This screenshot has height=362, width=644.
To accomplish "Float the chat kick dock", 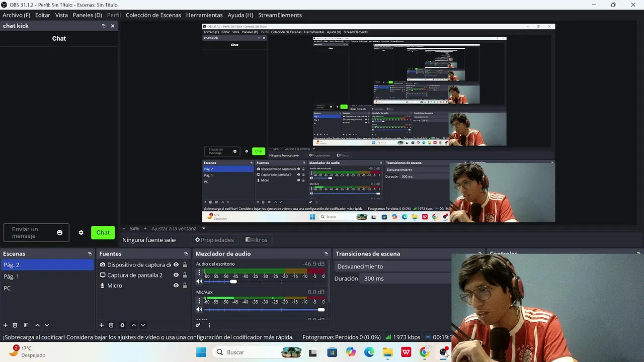I will tap(104, 26).
